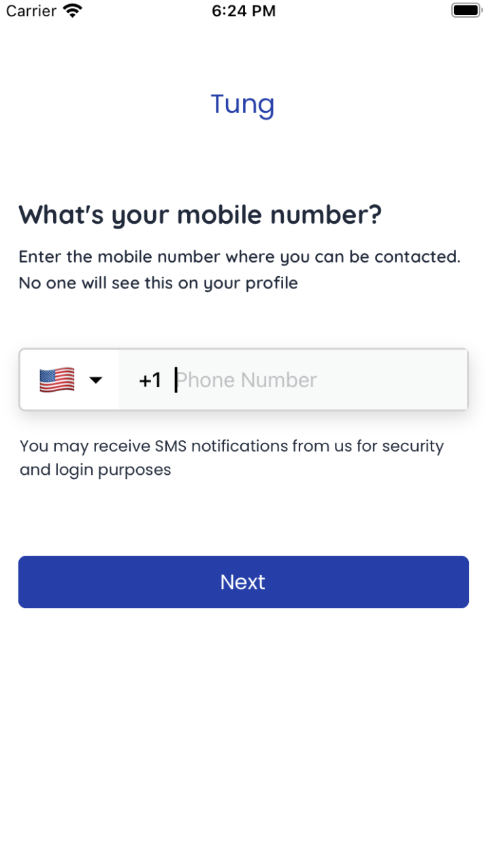The image size is (486, 868).
Task: Tap the word Next on the button
Action: [x=243, y=582]
